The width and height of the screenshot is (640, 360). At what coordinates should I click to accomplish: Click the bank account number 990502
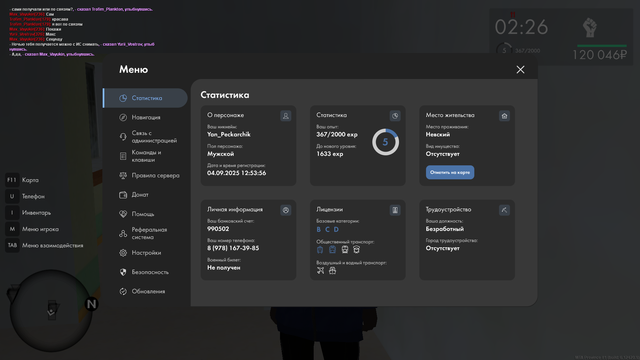[x=218, y=229]
